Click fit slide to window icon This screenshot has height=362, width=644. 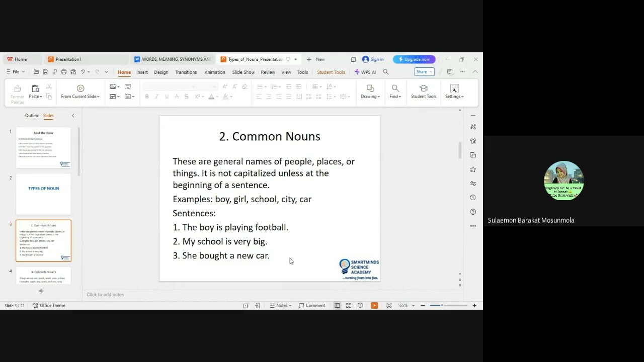pos(389,305)
